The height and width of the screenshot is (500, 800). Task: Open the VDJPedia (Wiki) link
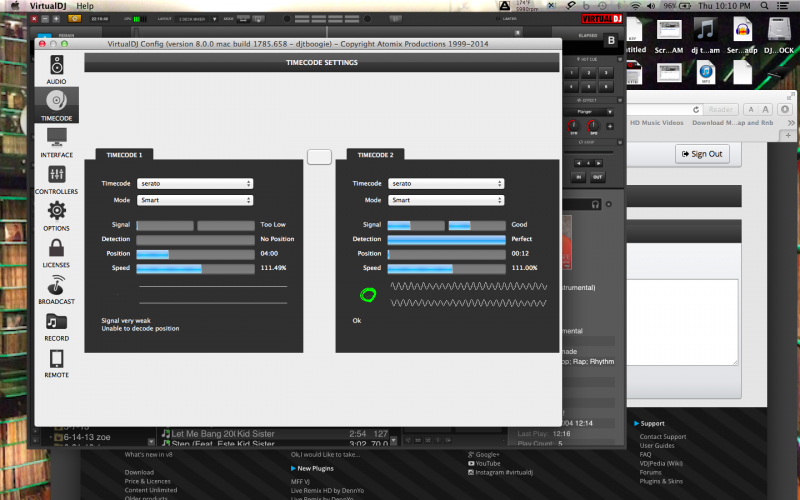(661, 463)
